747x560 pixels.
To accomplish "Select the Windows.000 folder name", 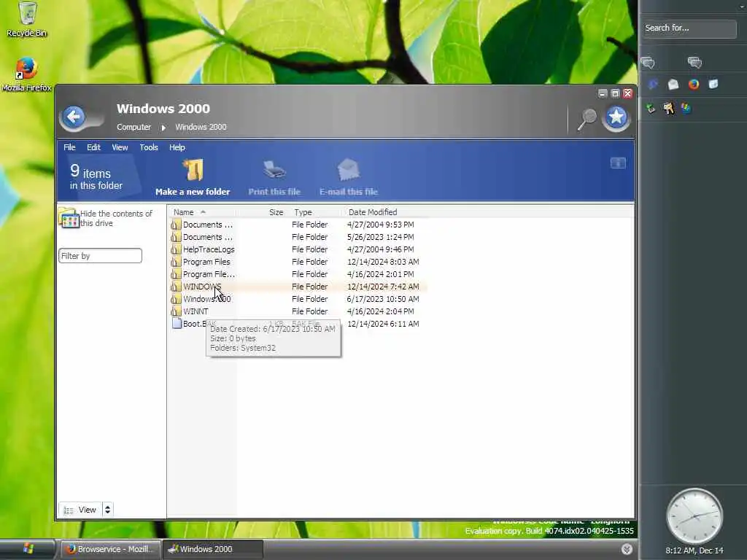I will pyautogui.click(x=206, y=298).
